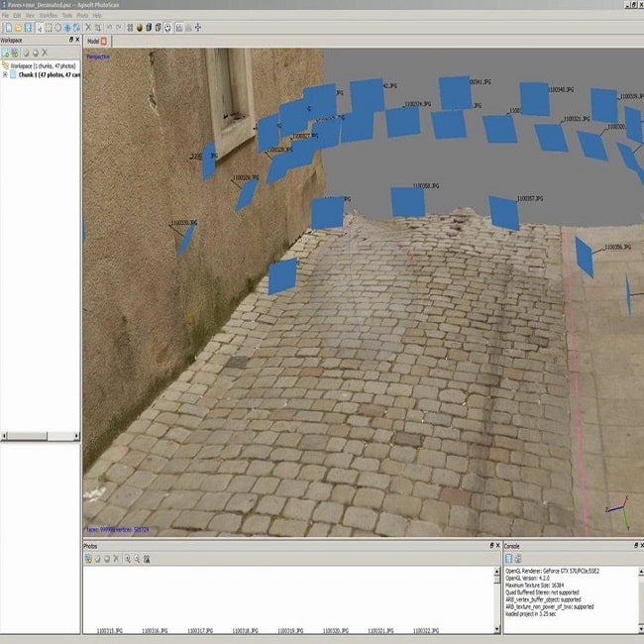Select photo 1100318.JPG in Photos panel

(246, 629)
